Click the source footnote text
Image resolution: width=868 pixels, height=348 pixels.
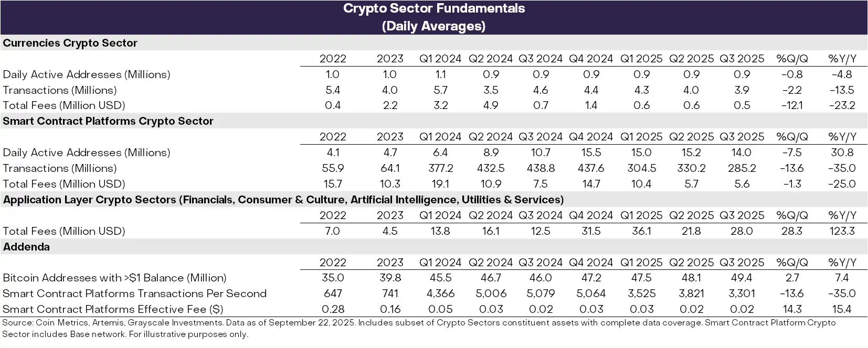[x=419, y=328]
